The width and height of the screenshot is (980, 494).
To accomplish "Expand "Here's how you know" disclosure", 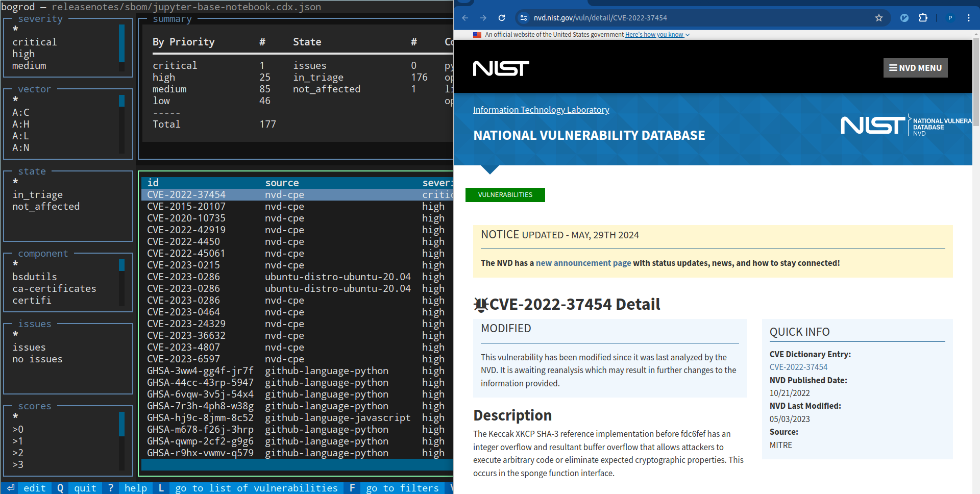I will (657, 35).
